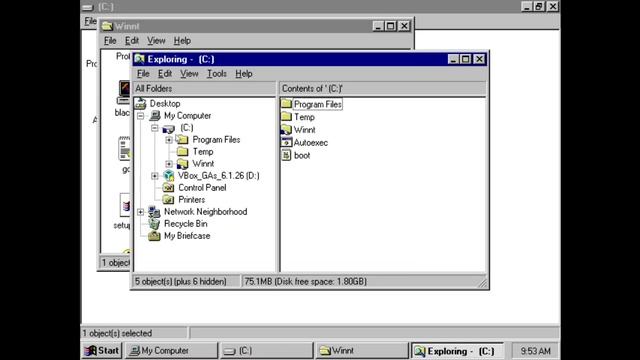Click the Contents of '(C:)' header
This screenshot has height=360, width=640.
click(x=382, y=89)
